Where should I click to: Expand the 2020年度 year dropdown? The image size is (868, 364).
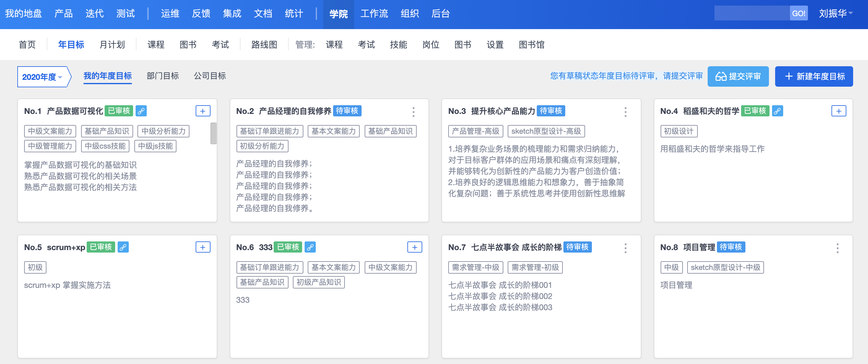point(42,77)
